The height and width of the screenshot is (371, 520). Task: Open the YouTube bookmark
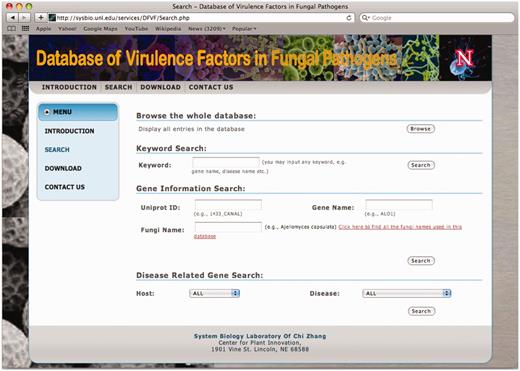tap(136, 29)
